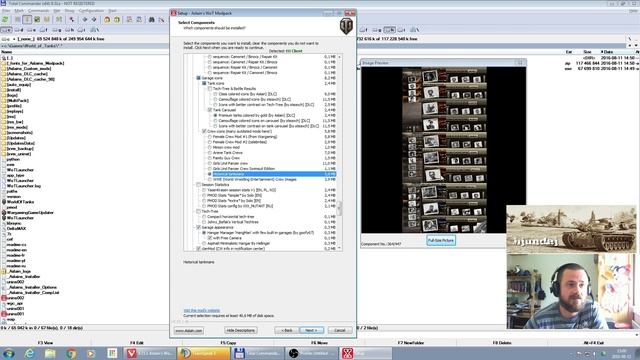Select drive e button in left panel drive bar
This screenshot has height=360, width=640.
(31, 30)
